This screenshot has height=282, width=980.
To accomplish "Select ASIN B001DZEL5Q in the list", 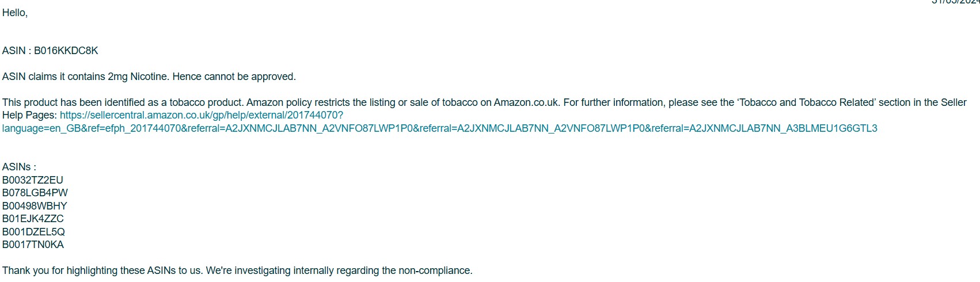I will (33, 232).
